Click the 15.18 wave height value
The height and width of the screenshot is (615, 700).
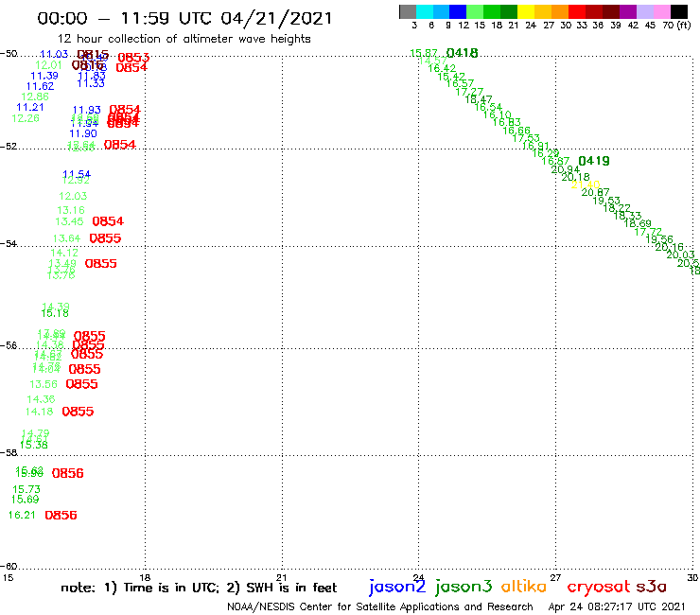coord(55,313)
